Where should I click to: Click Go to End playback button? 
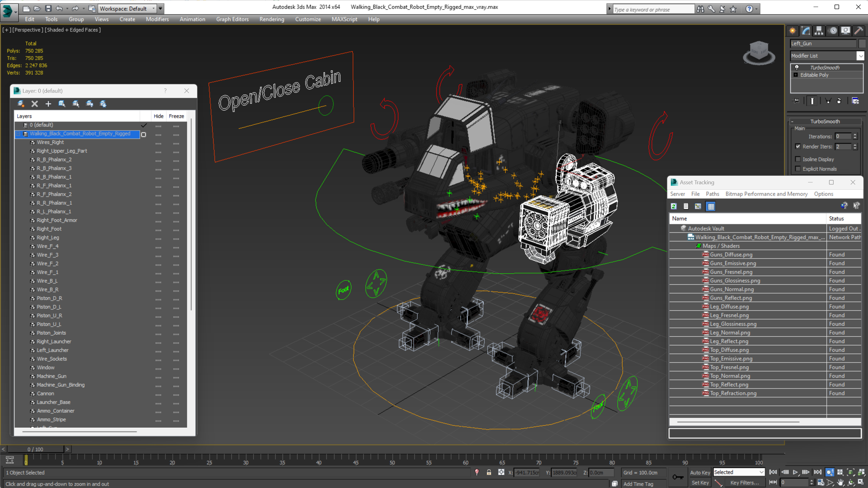pos(817,472)
